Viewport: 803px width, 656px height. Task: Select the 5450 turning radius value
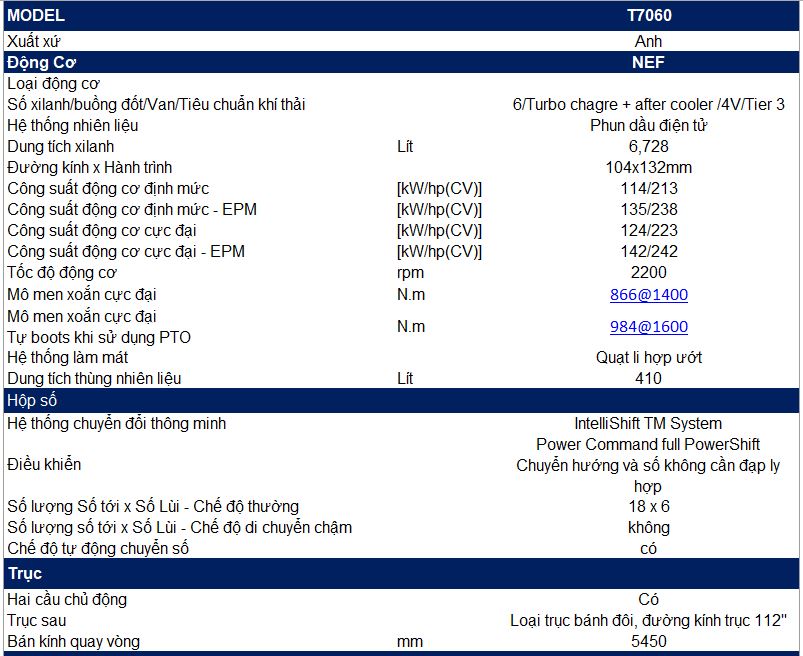click(x=649, y=642)
